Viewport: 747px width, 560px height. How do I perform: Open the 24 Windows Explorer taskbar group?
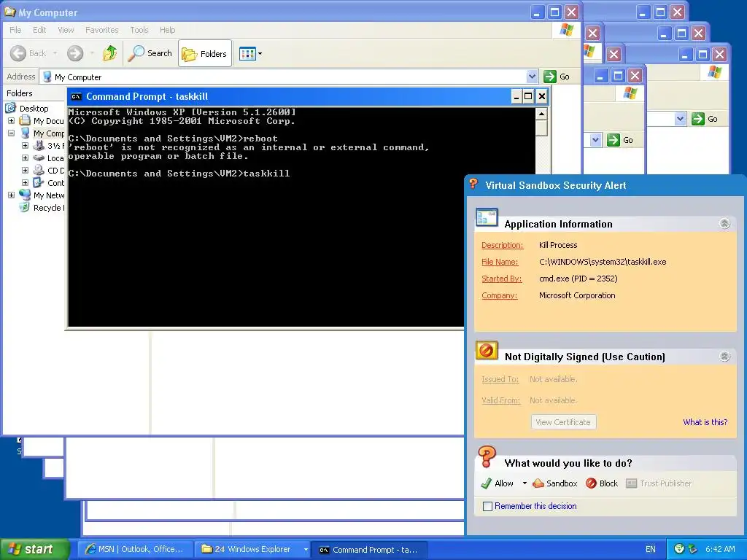[x=252, y=549]
